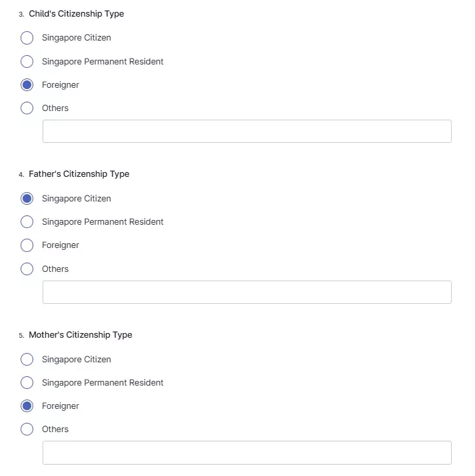The image size is (475, 476).
Task: Select Foreigner under Father's Citizenship Type
Action: pos(27,245)
